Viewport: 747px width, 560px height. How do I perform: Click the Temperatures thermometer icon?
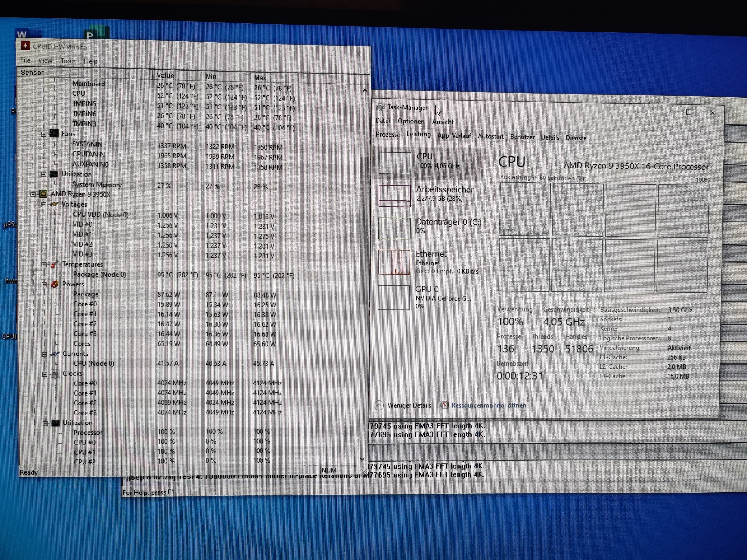[x=54, y=264]
